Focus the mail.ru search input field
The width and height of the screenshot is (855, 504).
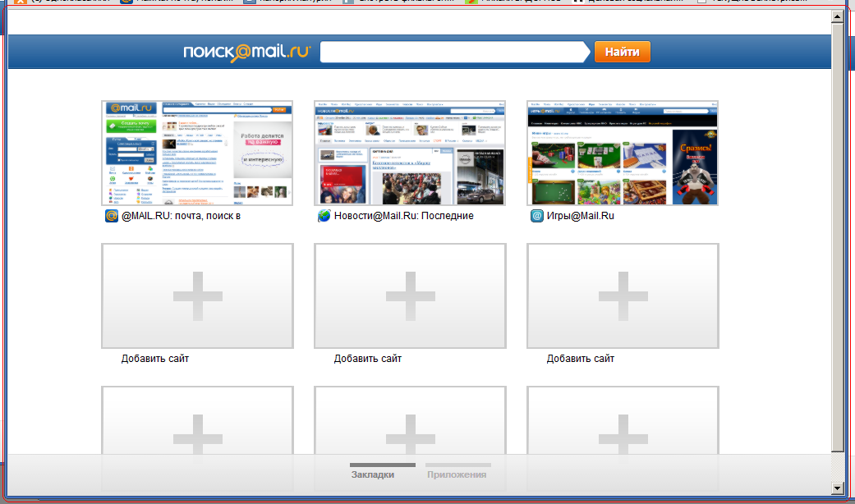pyautogui.click(x=453, y=52)
